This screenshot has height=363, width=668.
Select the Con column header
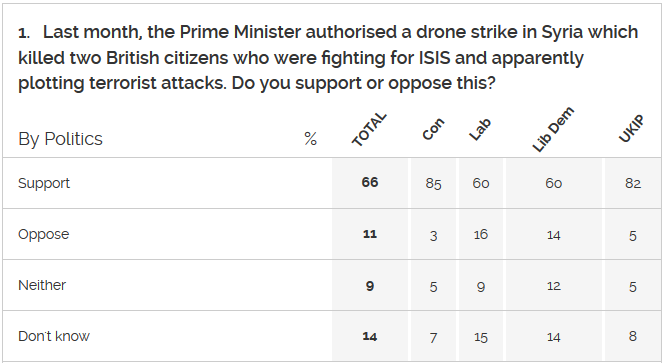click(x=433, y=129)
